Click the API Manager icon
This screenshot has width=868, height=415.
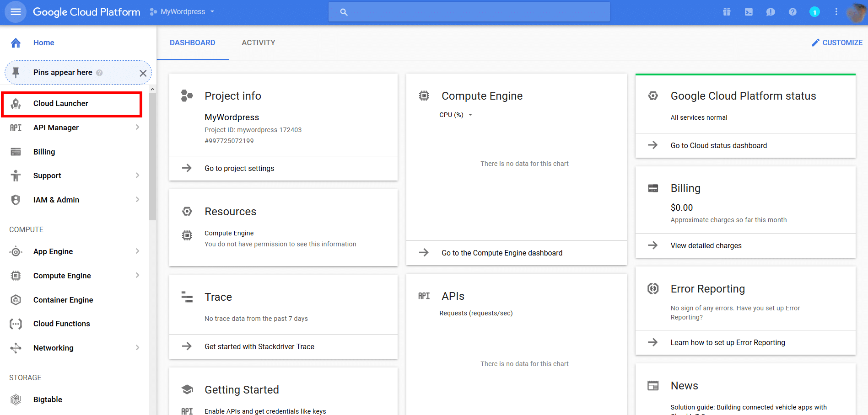click(x=16, y=128)
